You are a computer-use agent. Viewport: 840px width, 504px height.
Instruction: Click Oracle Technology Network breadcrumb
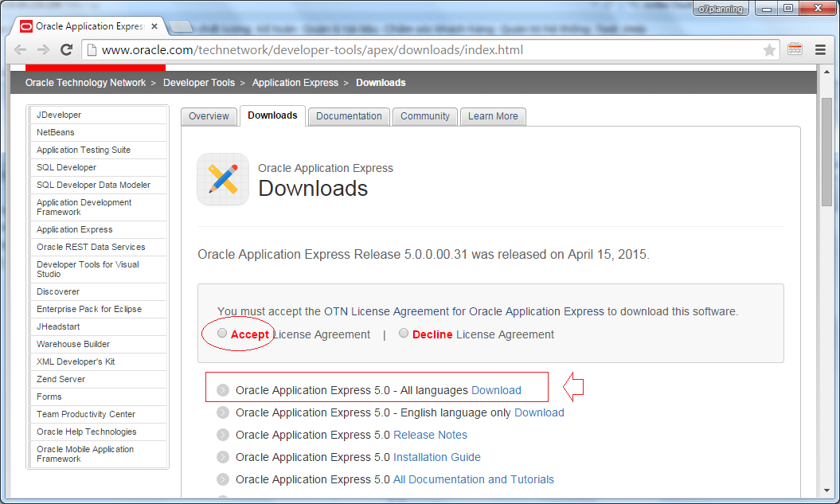85,83
